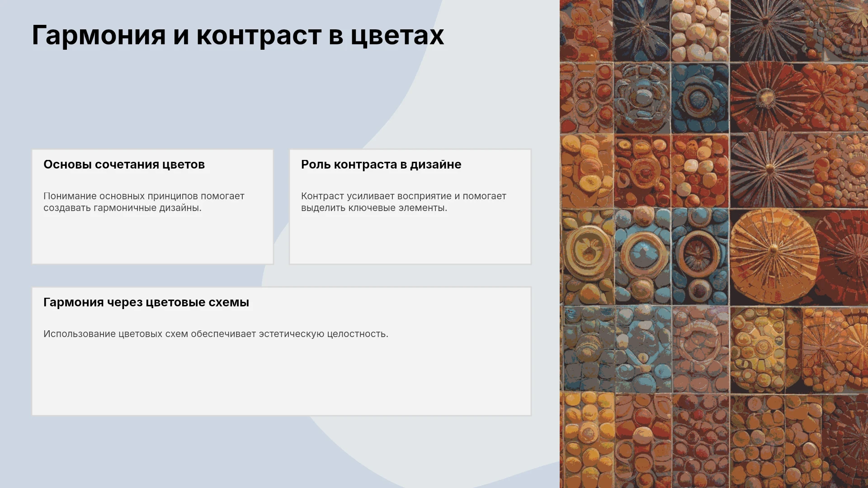Select the slide title "Гармония и контраст в цветах"
The height and width of the screenshot is (488, 868).
pos(238,35)
